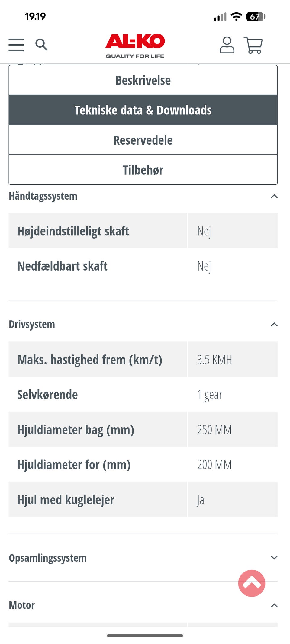
Task: Tap the Hjul med kuglelejer row
Action: point(143,500)
